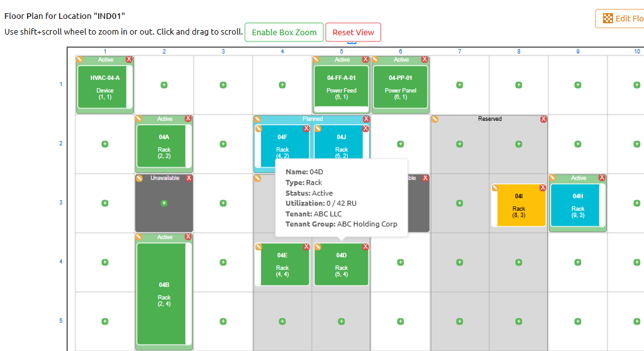Delete the HVAC-04-A tile with red X
Screen dimensions: 644x351
coord(129,59)
